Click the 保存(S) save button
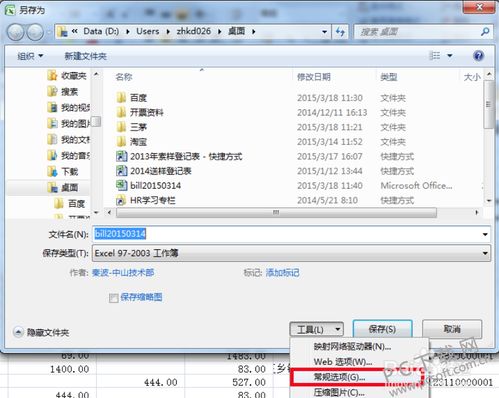The image size is (499, 398). pyautogui.click(x=382, y=329)
